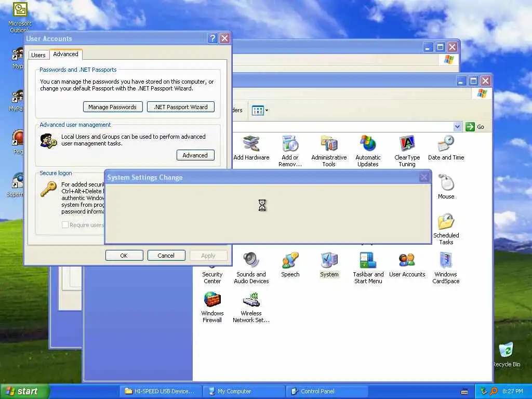Open Windows Firewall icon
Screen dimensions: 532x399
212,307
